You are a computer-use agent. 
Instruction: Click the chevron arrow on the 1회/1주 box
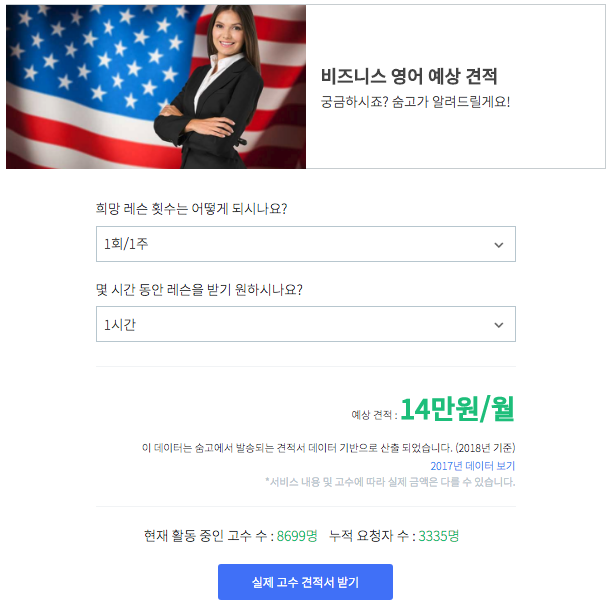[498, 245]
